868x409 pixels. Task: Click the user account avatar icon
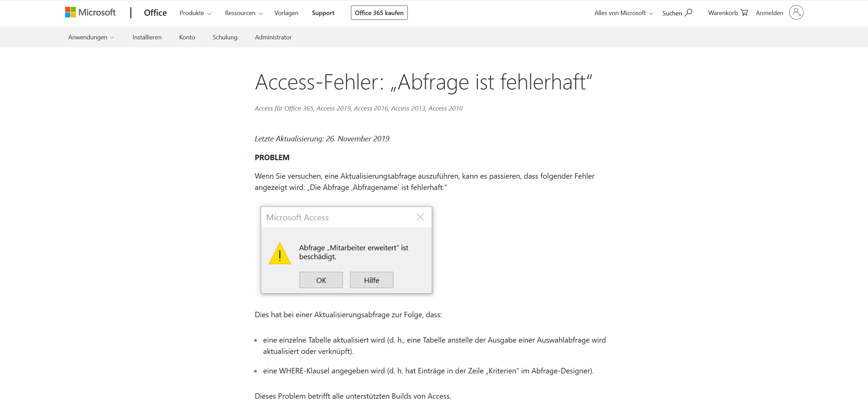point(796,13)
